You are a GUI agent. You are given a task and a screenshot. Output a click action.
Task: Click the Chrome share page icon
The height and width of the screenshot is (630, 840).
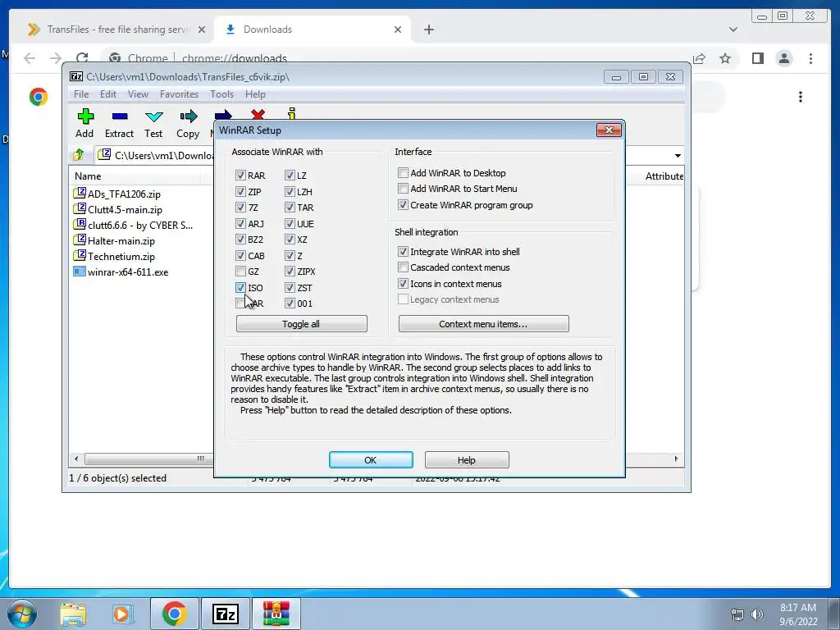click(699, 58)
